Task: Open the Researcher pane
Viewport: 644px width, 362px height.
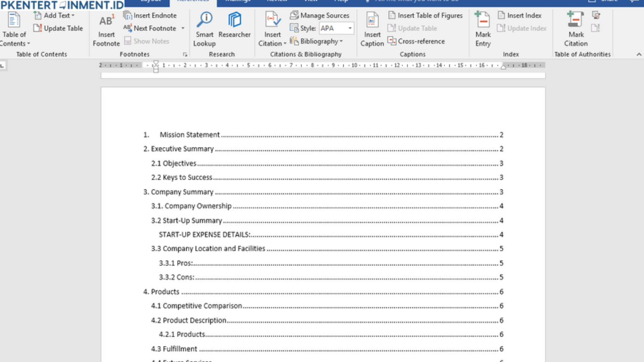Action: tap(234, 28)
